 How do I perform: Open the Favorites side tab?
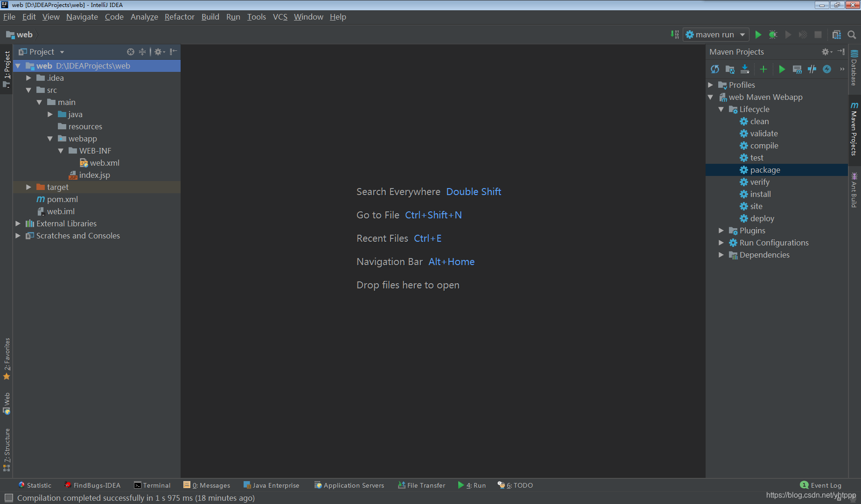point(7,358)
